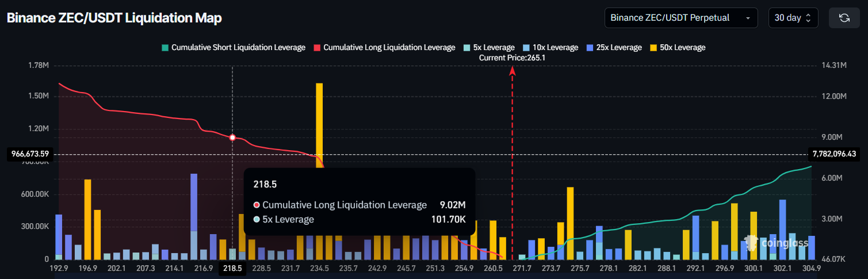Toggle Cumulative Short Liquidation Leverage legend
The width and height of the screenshot is (868, 279).
234,47
